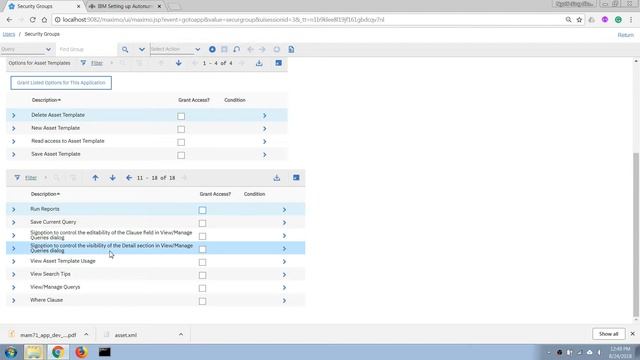Click the Find Group search magnifier icon
The image size is (640, 360).
pyautogui.click(x=125, y=49)
